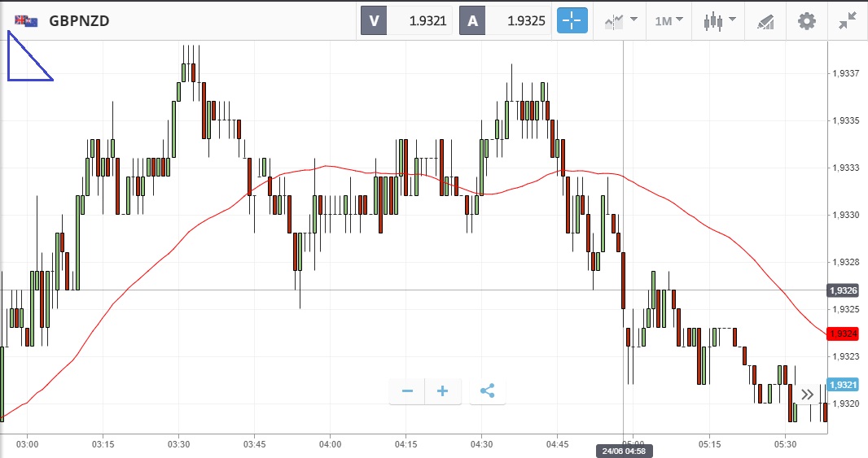The image size is (868, 458).
Task: Click the current price label 1,9321
Action: pos(842,385)
